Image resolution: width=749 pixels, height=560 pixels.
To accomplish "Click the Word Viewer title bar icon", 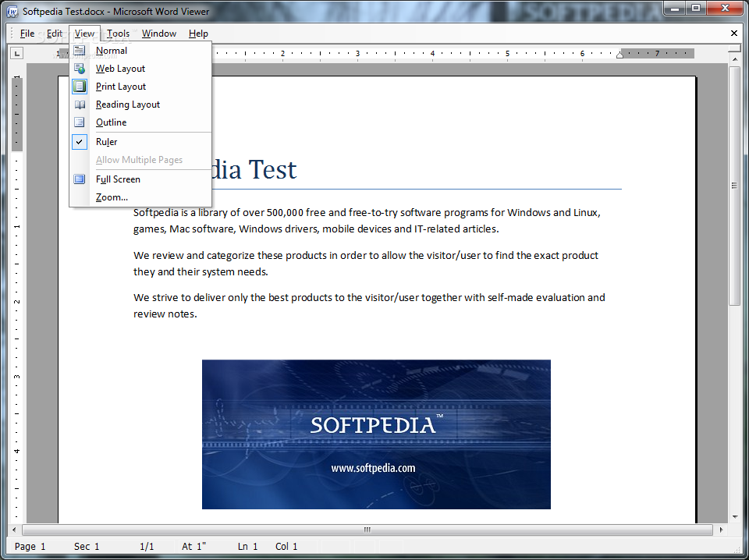I will pyautogui.click(x=12, y=12).
